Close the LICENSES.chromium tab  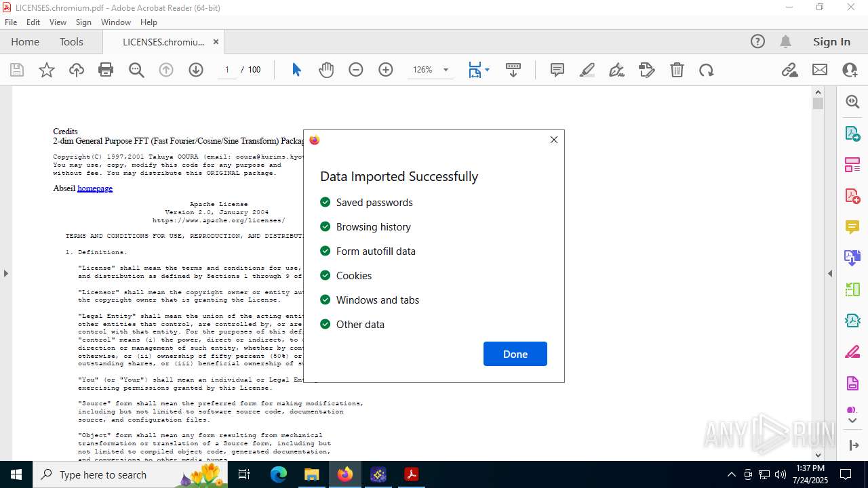pos(216,41)
